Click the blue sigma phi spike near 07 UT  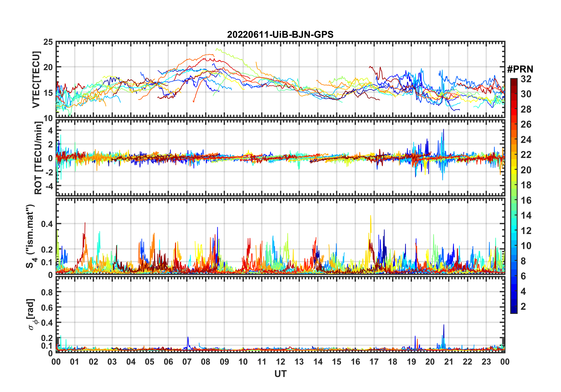pyautogui.click(x=188, y=342)
